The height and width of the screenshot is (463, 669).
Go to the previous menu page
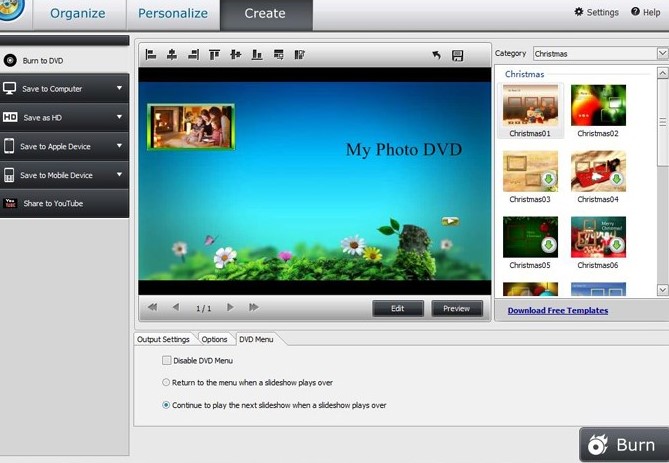(176, 307)
